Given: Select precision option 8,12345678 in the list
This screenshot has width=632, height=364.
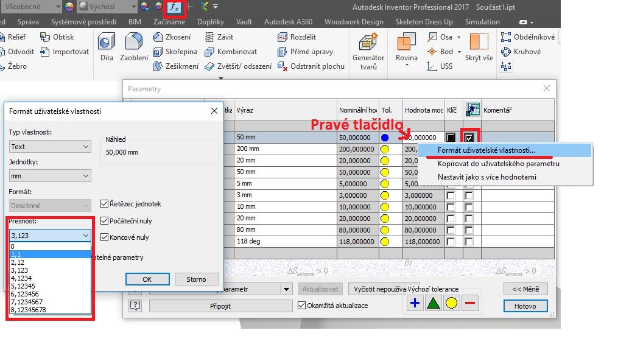Looking at the screenshot, I should [50, 310].
